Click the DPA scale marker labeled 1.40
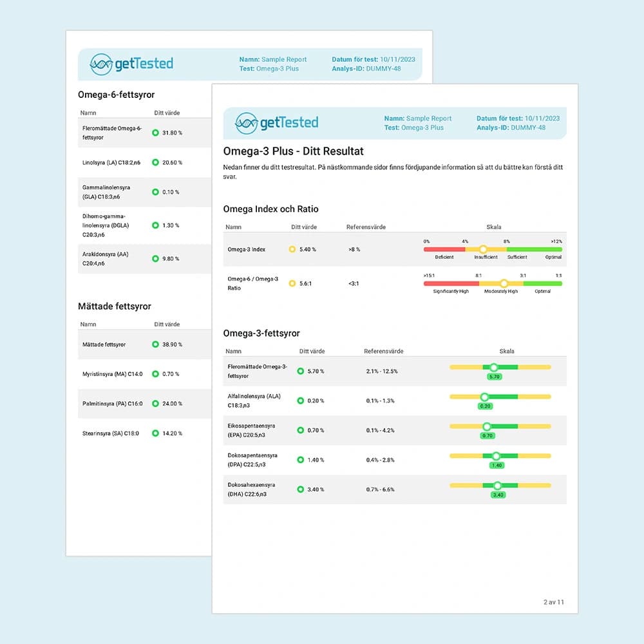 [x=496, y=456]
